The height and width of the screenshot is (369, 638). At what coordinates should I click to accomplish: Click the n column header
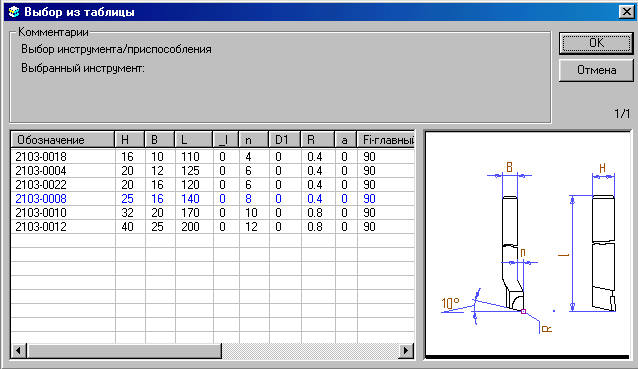point(254,140)
